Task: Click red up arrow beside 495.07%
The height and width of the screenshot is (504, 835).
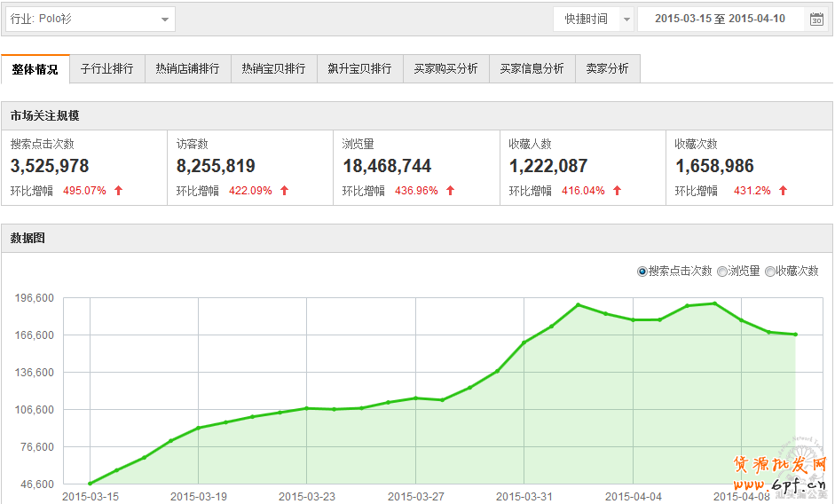Action: [119, 191]
